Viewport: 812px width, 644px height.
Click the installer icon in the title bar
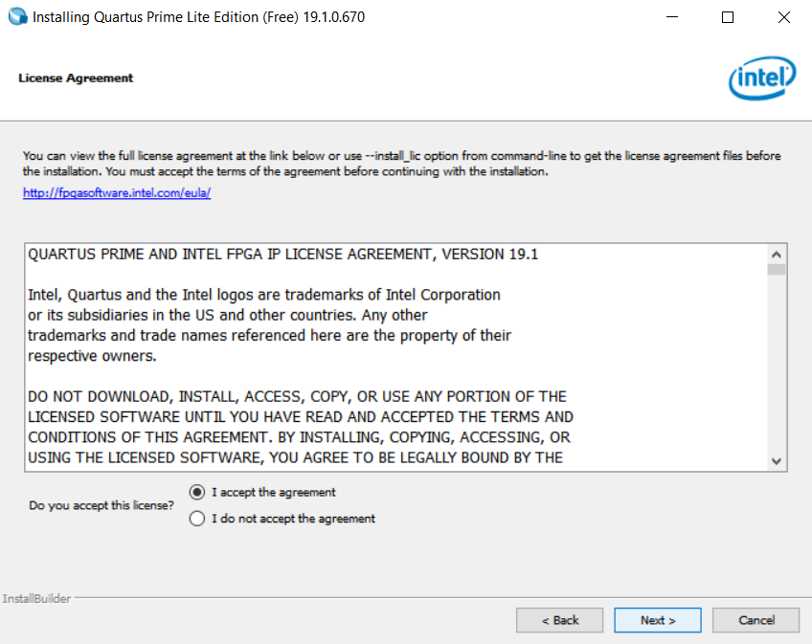pyautogui.click(x=17, y=17)
